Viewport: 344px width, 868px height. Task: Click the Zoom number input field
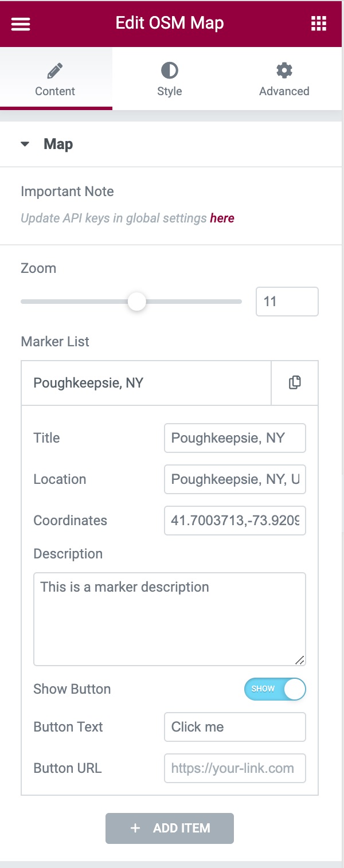pyautogui.click(x=287, y=302)
